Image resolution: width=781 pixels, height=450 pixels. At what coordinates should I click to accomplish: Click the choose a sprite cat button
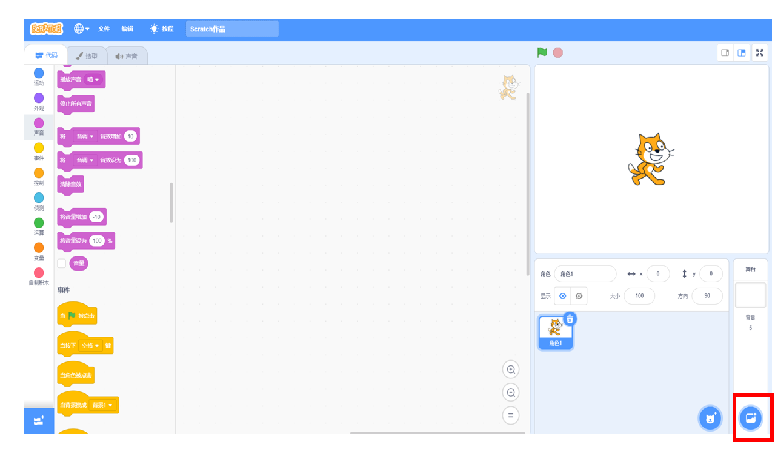tap(710, 419)
